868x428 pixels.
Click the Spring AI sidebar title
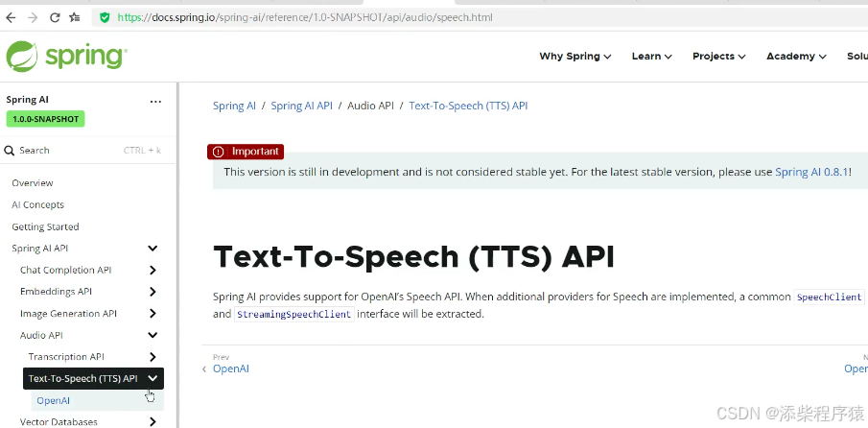[28, 100]
